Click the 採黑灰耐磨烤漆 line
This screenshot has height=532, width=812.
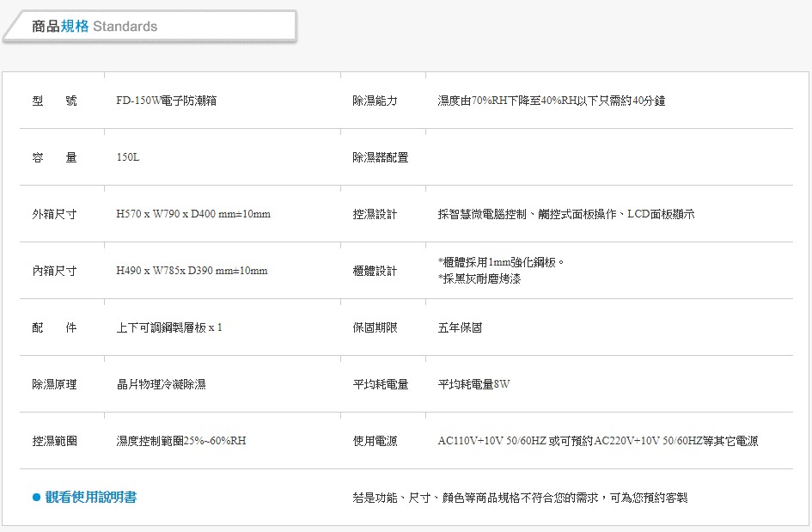tap(479, 279)
